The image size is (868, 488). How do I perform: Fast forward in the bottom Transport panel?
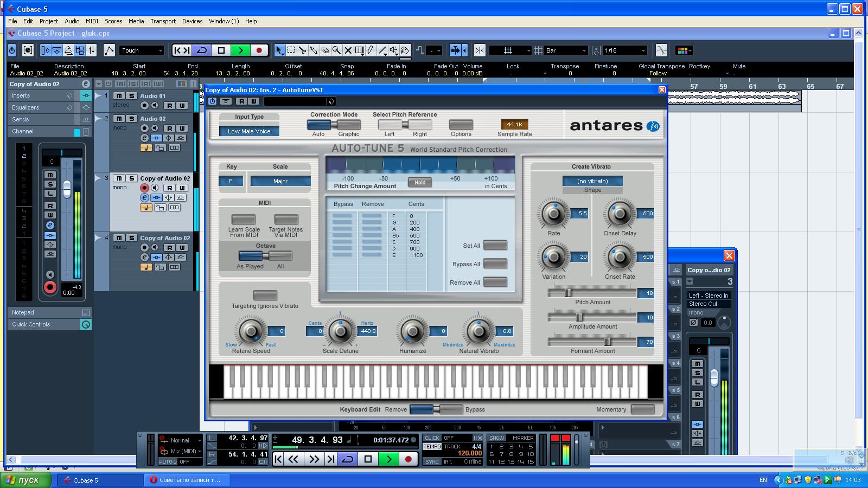pos(314,459)
